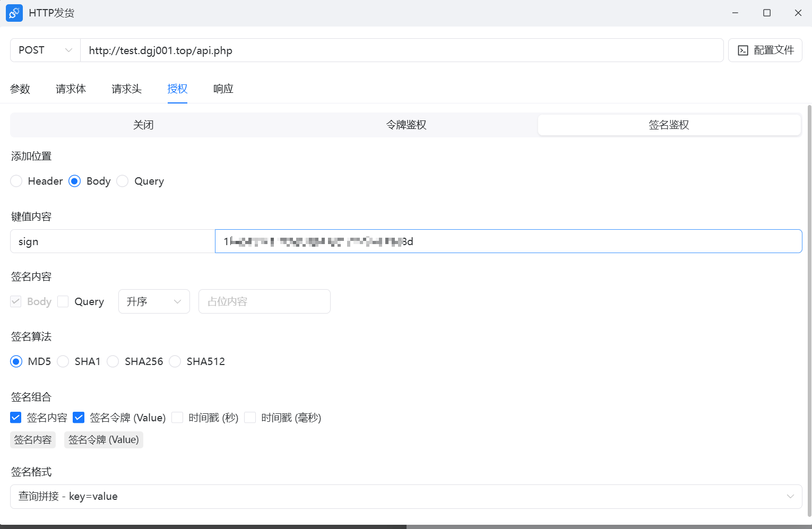The image size is (812, 529).
Task: Select the 令牌鉴权 authorization mode
Action: coord(406,125)
